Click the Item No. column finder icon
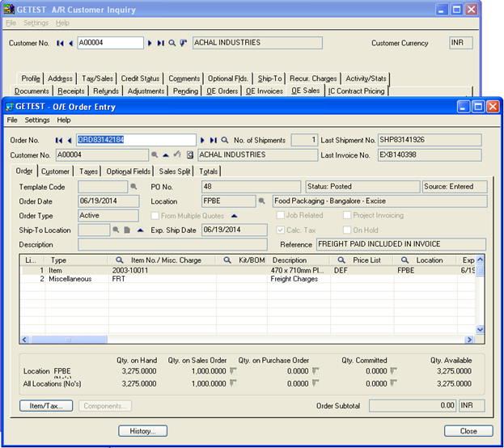The image size is (504, 448). 120,260
